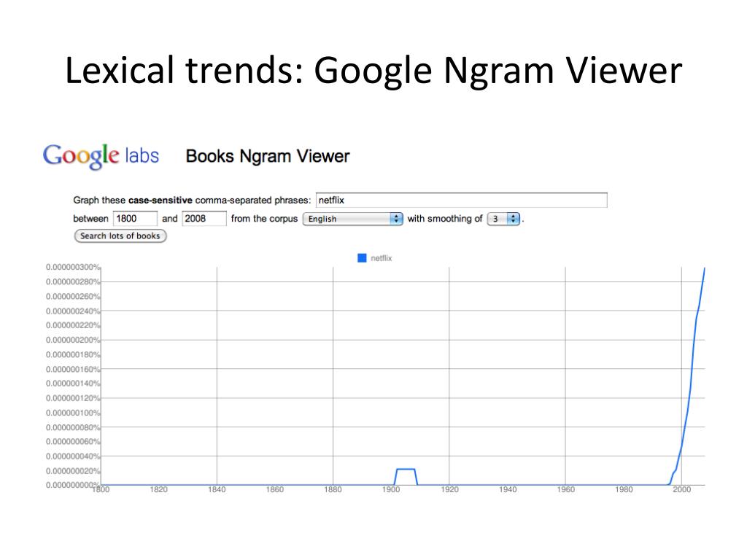The width and height of the screenshot is (747, 560).
Task: Click the blue netflix legend swatch
Action: (x=362, y=258)
